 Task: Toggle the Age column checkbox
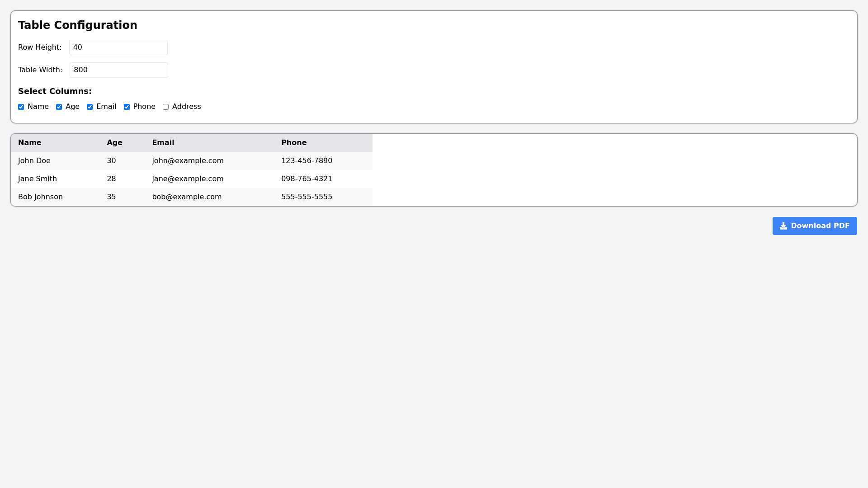[59, 107]
